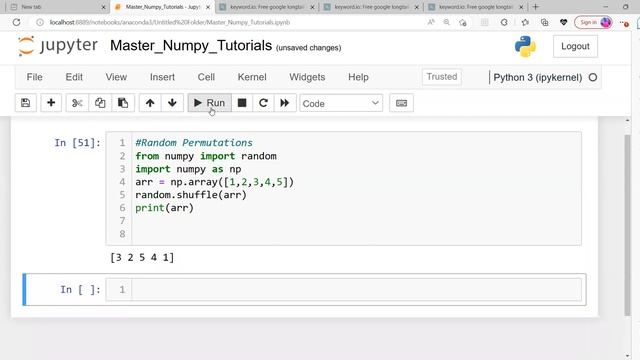Click into the empty code cell input

356,289
